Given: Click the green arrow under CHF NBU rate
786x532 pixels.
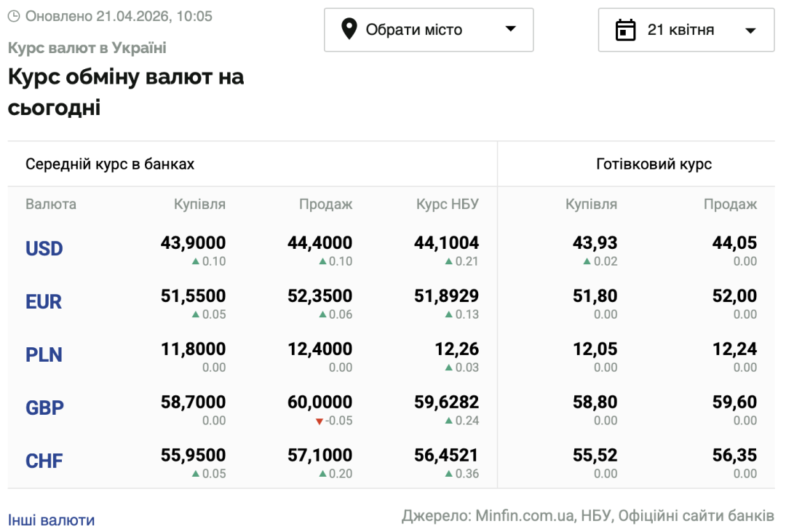Looking at the screenshot, I should (448, 475).
